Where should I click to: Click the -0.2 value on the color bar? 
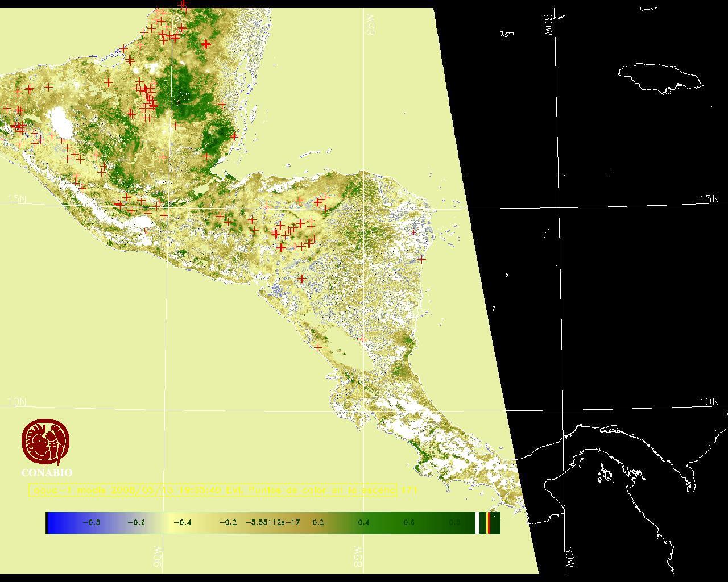coord(227,522)
